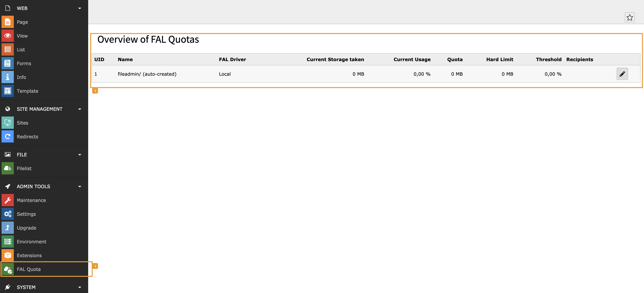Go to Maintenance menu entry label

(x=31, y=200)
